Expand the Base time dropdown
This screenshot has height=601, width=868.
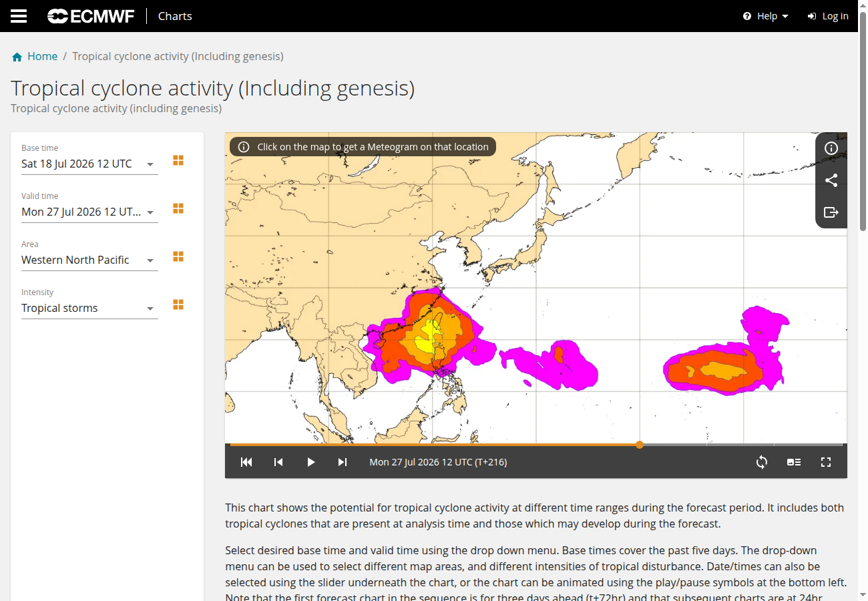(89, 164)
